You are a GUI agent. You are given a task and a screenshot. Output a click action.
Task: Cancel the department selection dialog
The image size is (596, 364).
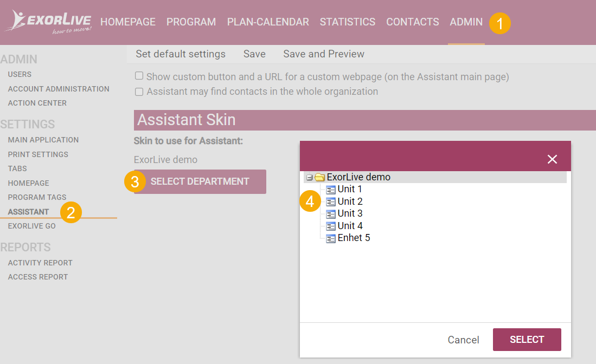[x=463, y=340]
